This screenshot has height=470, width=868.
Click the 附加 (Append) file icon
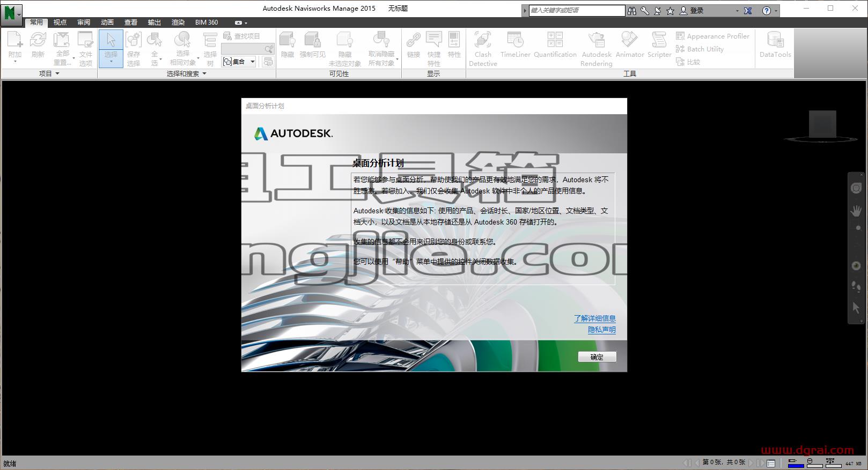click(15, 47)
